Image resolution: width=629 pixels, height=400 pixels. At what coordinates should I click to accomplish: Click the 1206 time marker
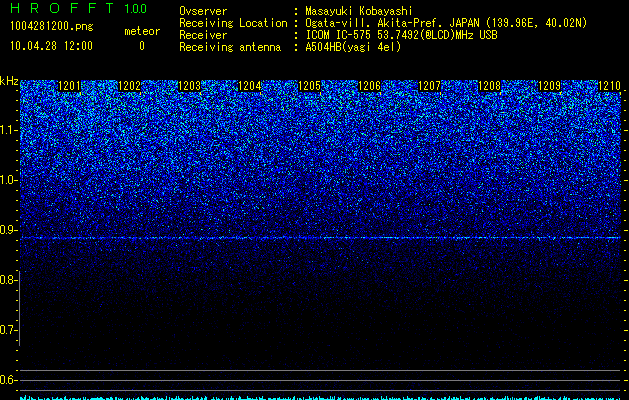(369, 86)
